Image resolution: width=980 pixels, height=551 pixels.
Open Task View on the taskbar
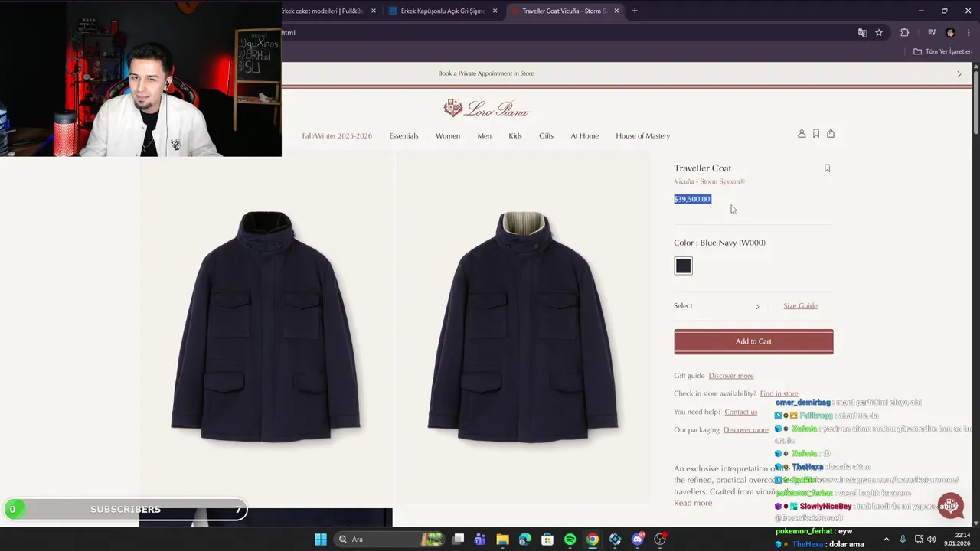click(x=458, y=540)
